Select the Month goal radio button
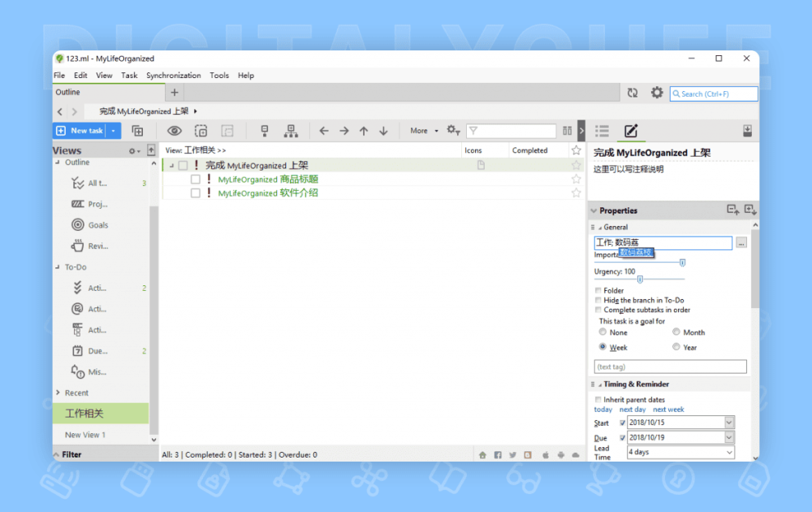Screen dimensions: 812x512 pos(676,332)
